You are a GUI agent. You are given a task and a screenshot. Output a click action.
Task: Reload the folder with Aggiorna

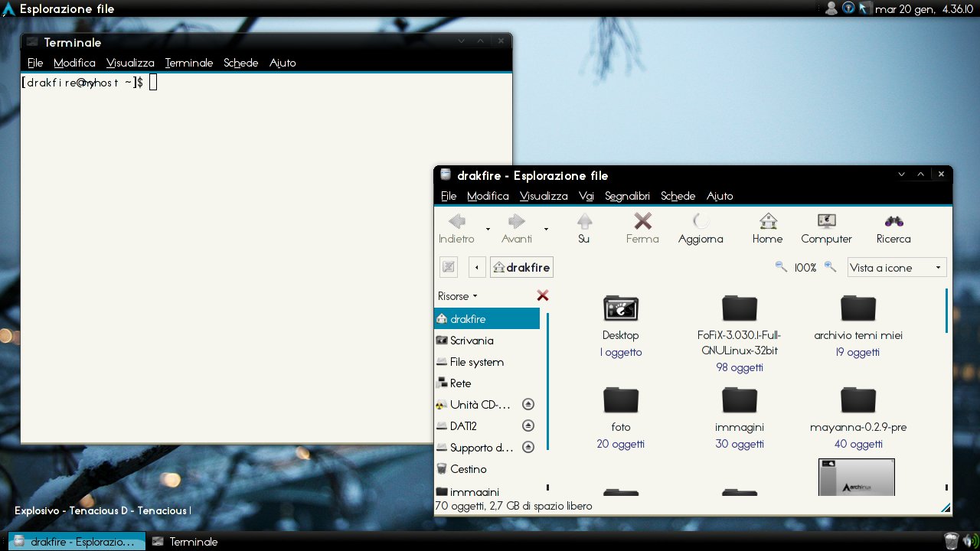click(x=701, y=229)
